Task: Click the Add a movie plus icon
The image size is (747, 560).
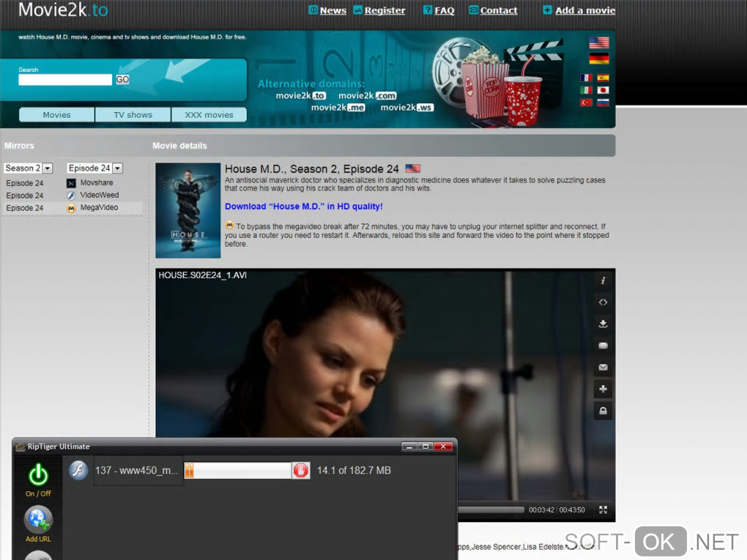Action: [x=547, y=10]
